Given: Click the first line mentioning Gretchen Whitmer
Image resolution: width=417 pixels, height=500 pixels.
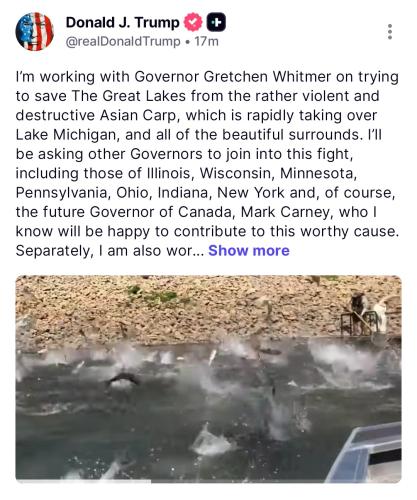Looking at the screenshot, I should 207,77.
